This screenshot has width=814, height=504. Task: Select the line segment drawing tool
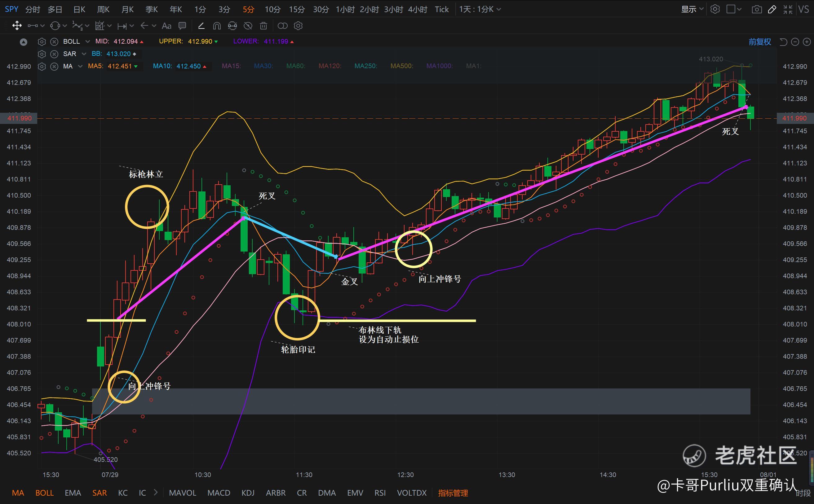[32, 26]
